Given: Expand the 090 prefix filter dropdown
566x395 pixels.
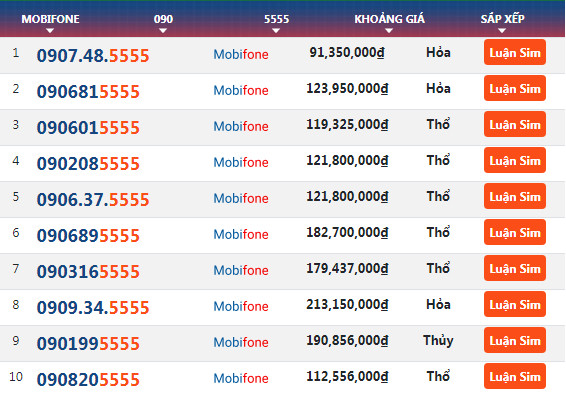Looking at the screenshot, I should tap(163, 22).
